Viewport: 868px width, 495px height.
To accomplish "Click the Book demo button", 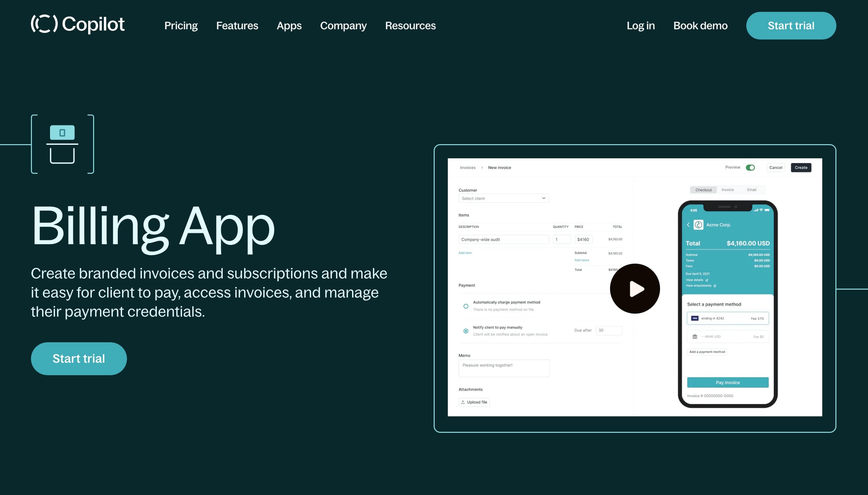I will [x=701, y=25].
